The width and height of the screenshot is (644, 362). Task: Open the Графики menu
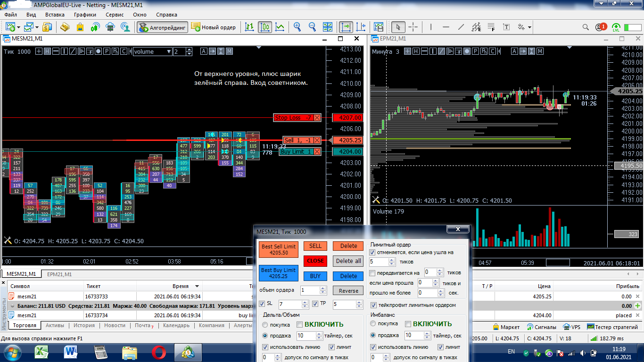point(85,15)
